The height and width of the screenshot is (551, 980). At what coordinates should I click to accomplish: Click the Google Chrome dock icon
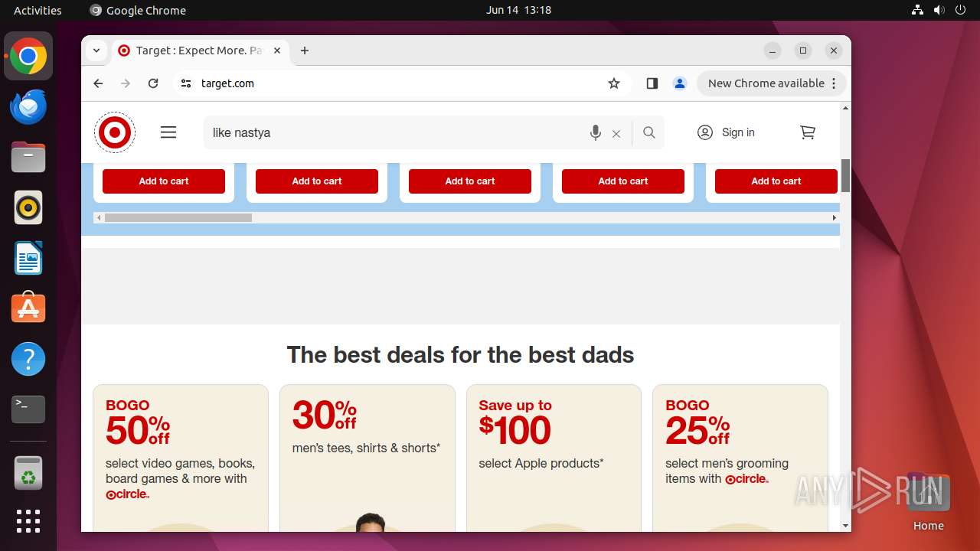pos(28,56)
